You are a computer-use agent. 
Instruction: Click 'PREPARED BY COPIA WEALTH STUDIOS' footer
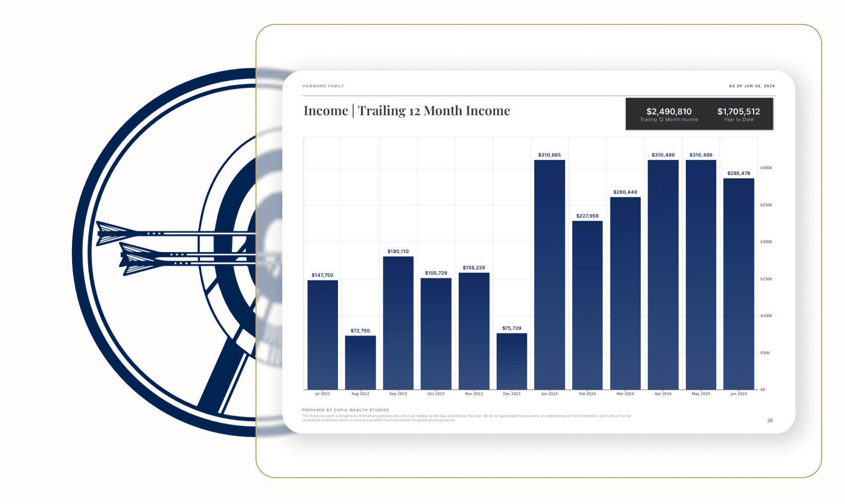click(345, 410)
